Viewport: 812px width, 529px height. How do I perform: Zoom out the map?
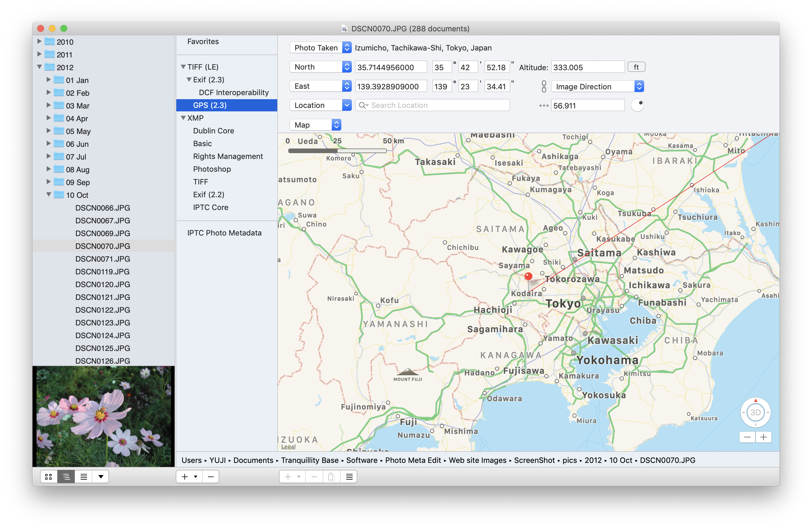pos(747,437)
